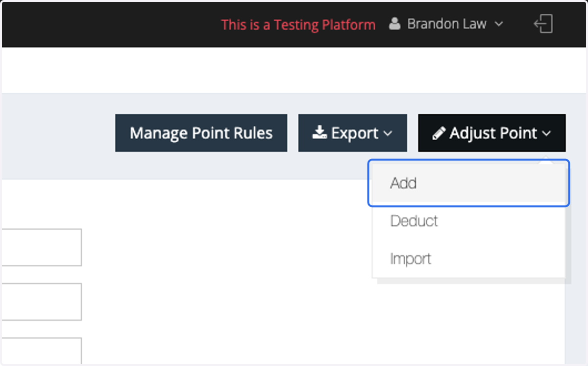
Task: Open the Export dropdown arrow
Action: (x=387, y=133)
